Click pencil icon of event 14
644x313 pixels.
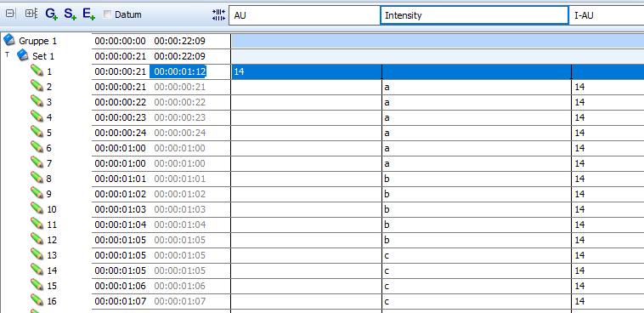tap(37, 270)
